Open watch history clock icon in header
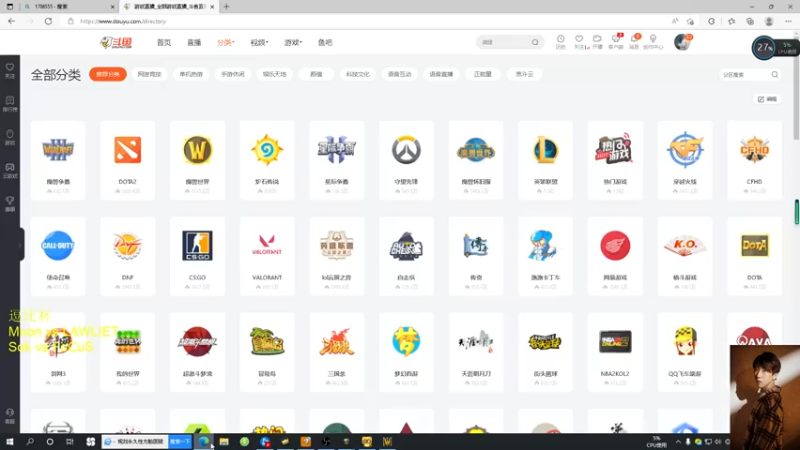Viewport: 800px width, 450px height. (561, 42)
